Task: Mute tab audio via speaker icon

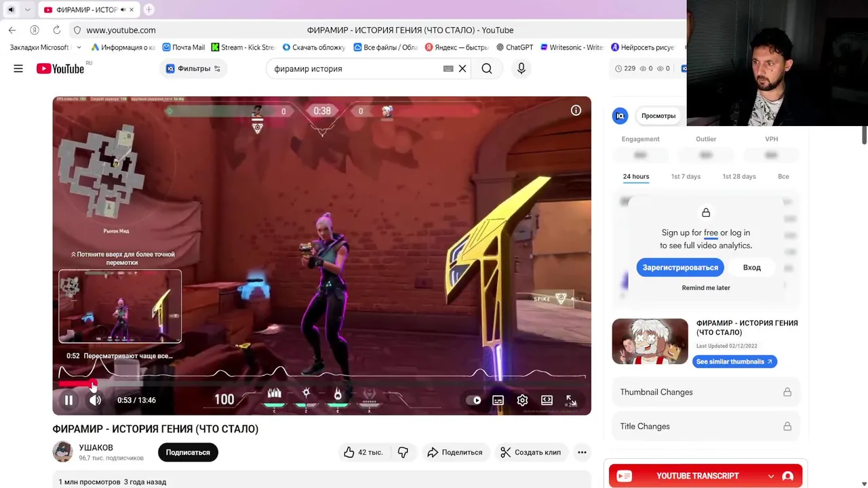Action: (x=122, y=9)
